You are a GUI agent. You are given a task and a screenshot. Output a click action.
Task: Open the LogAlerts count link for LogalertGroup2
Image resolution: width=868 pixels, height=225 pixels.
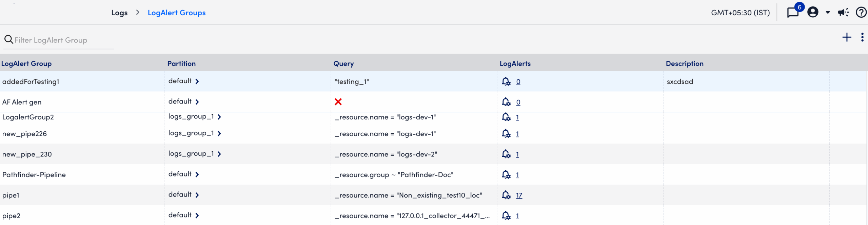pyautogui.click(x=517, y=117)
